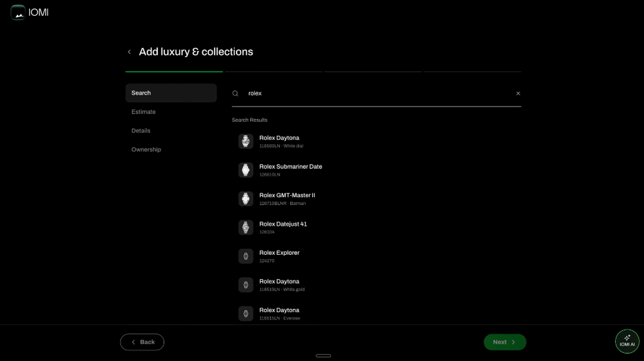
Task: Select Rolex GMT-Master II Batman thumbnail
Action: pos(246,199)
